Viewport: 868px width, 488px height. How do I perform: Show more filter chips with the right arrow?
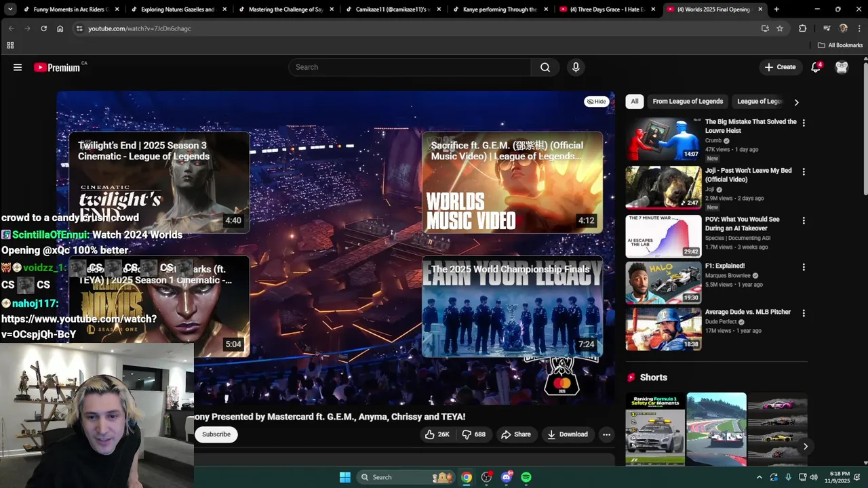coord(796,102)
